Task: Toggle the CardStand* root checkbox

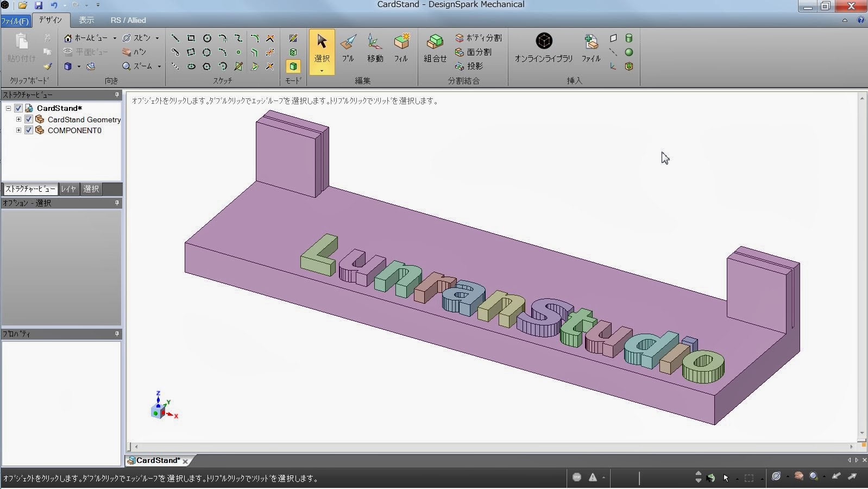Action: coord(18,108)
